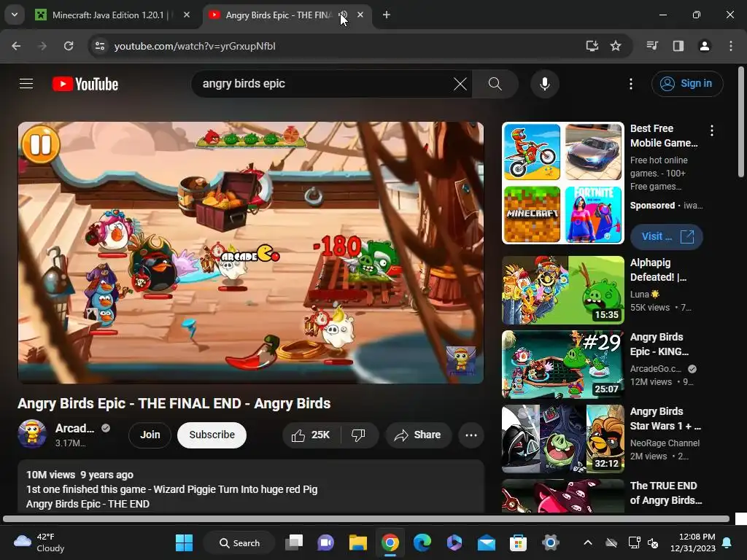The width and height of the screenshot is (747, 560).
Task: Go back to previous page
Action: click(16, 46)
